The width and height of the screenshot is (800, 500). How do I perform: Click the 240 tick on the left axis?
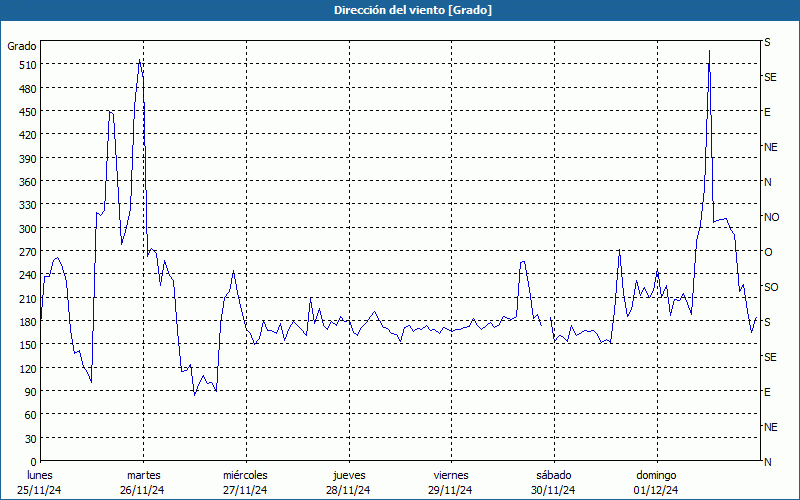pos(27,275)
